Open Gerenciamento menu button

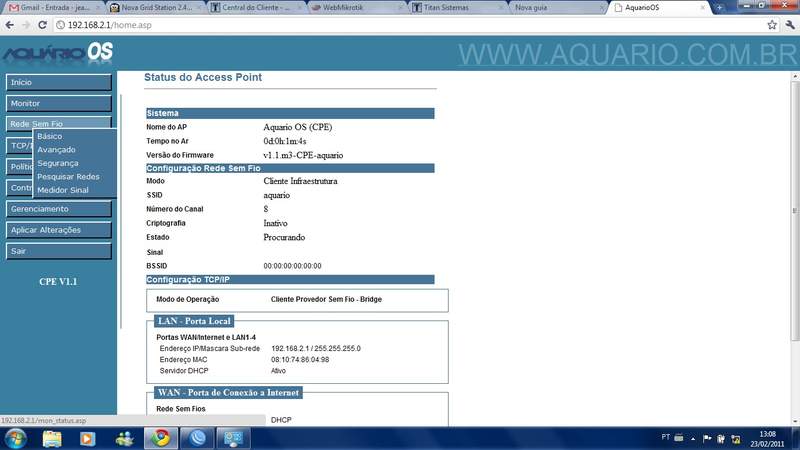pyautogui.click(x=59, y=209)
